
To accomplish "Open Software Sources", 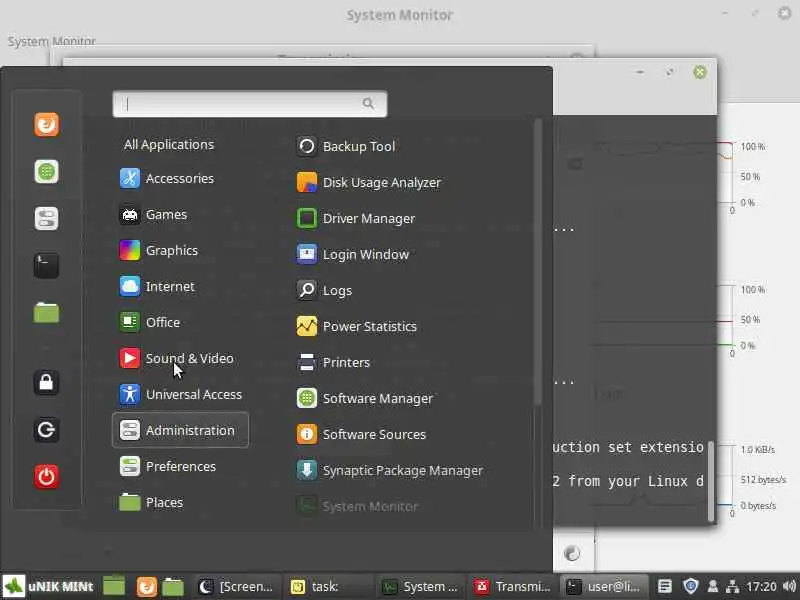I will point(361,434).
